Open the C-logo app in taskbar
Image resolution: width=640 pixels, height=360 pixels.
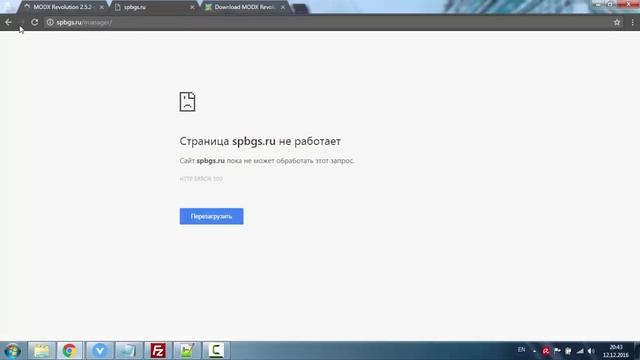point(216,351)
